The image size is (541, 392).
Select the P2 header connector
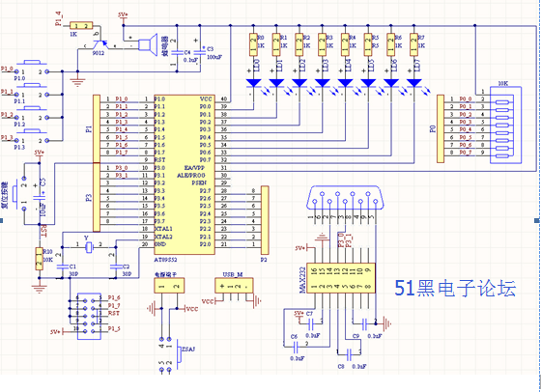(x=265, y=219)
